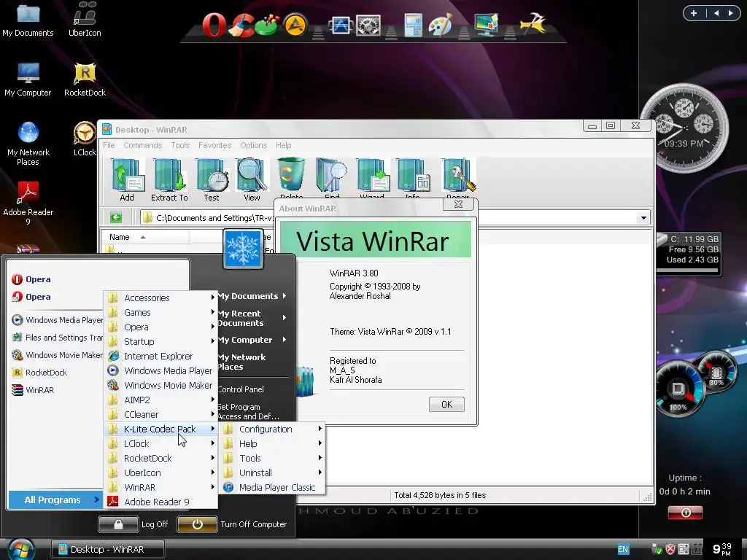Expand the K-Lite Uninstall submenu
Screen dimensions: 747x560
coord(273,472)
